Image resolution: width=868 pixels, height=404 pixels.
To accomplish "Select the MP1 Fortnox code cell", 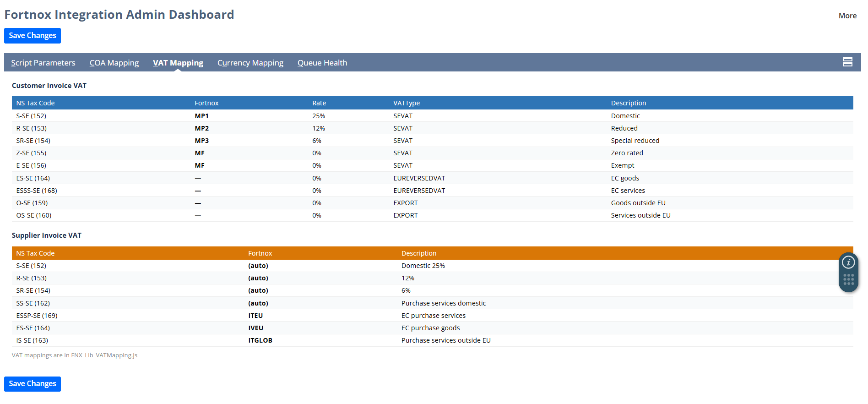I will pyautogui.click(x=201, y=116).
